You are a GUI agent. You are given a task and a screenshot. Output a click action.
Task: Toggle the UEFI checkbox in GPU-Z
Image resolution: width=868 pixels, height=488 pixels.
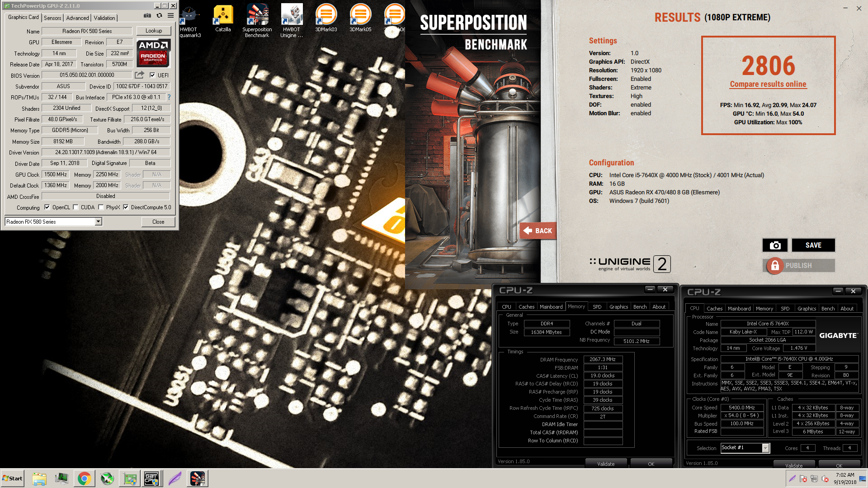(x=152, y=75)
